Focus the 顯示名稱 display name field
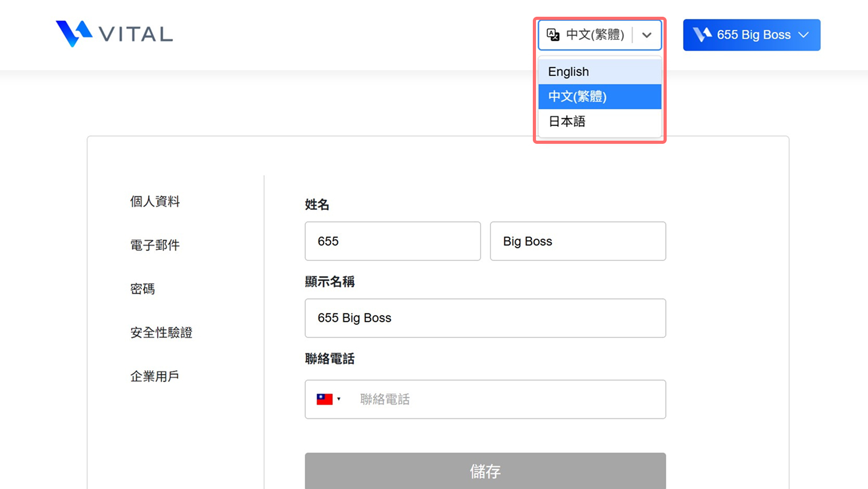The height and width of the screenshot is (489, 868). point(485,318)
